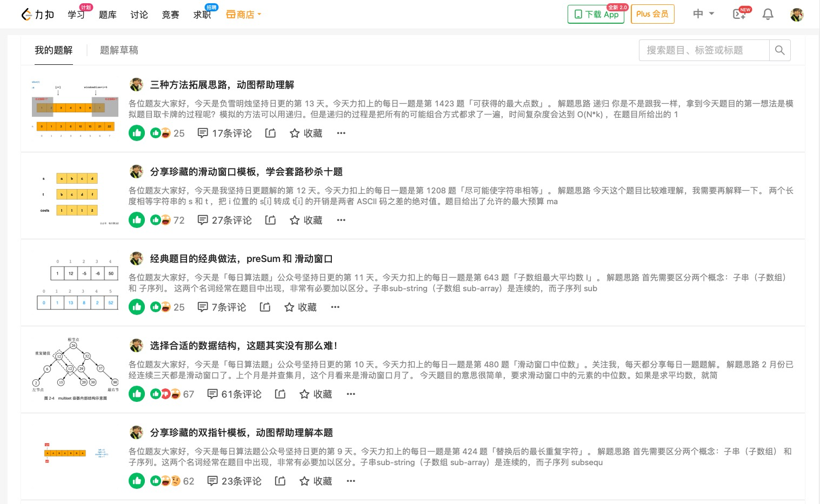Click the search magnifier icon

779,50
